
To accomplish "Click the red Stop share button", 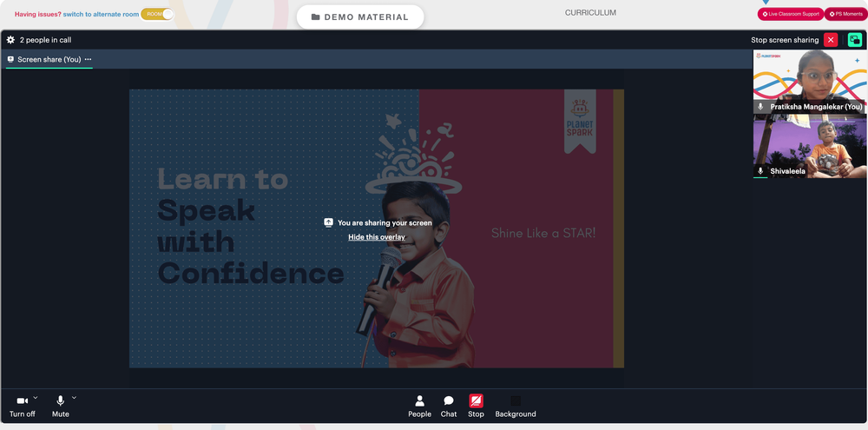I will click(476, 407).
